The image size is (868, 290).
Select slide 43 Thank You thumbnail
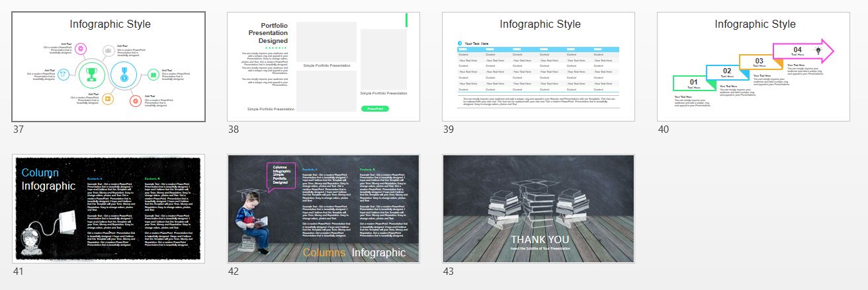click(x=539, y=209)
